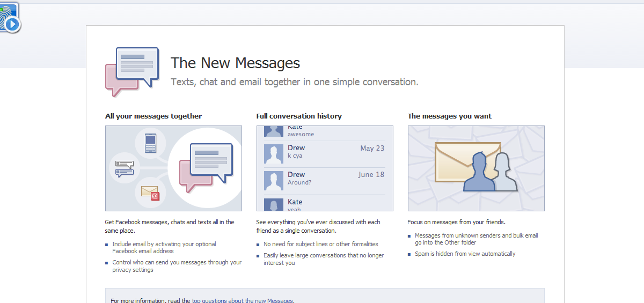Click 'Get Facebook messages, chats and texts' paragraph
This screenshot has width=644, height=303.
pos(170,226)
